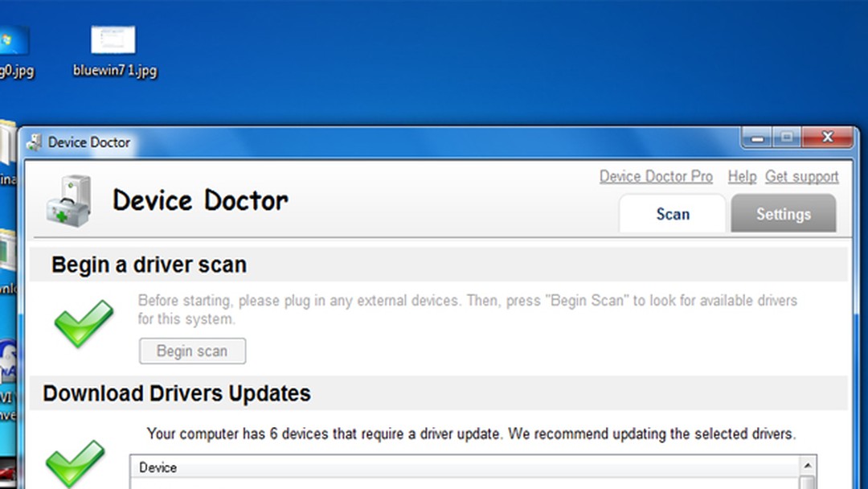Open the Get support link
This screenshot has width=868, height=489.
(802, 176)
